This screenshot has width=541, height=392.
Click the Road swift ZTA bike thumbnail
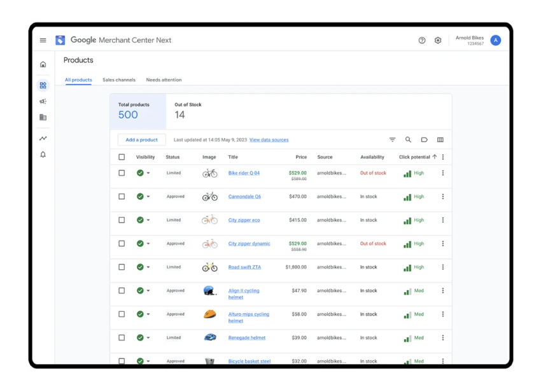point(210,267)
